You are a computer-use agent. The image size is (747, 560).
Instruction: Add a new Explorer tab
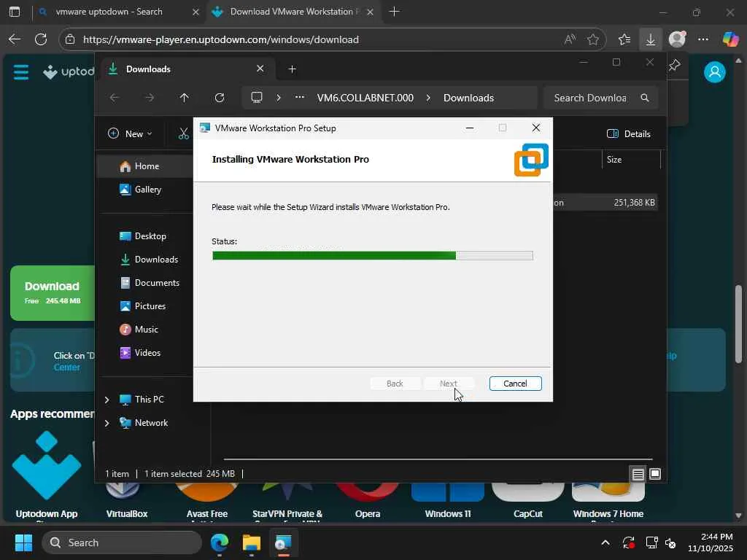pyautogui.click(x=293, y=69)
